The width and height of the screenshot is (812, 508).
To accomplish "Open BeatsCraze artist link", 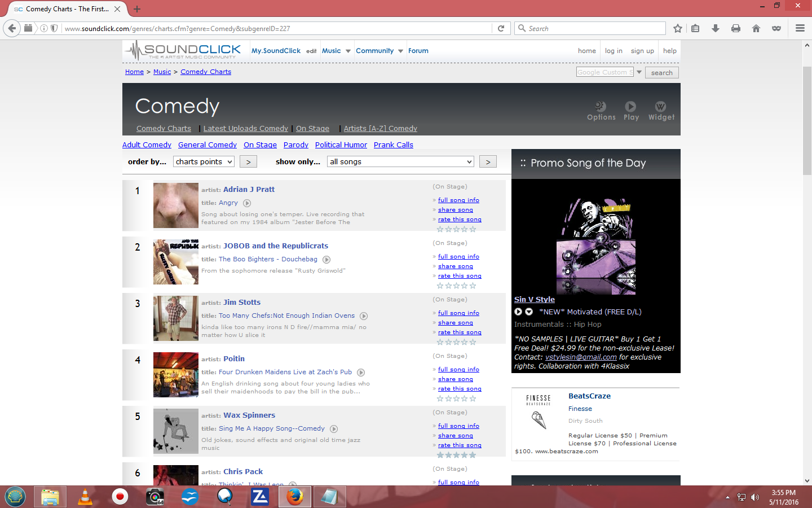I will point(589,396).
